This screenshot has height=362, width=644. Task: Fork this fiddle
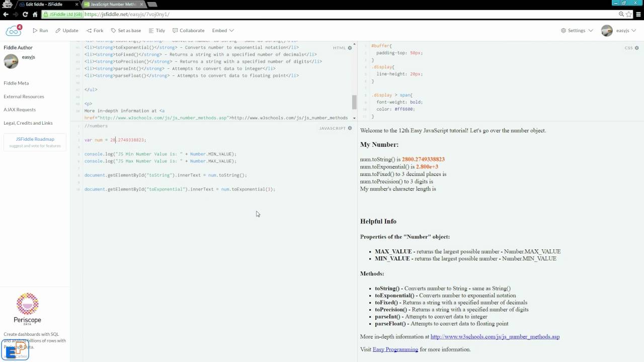(x=95, y=31)
